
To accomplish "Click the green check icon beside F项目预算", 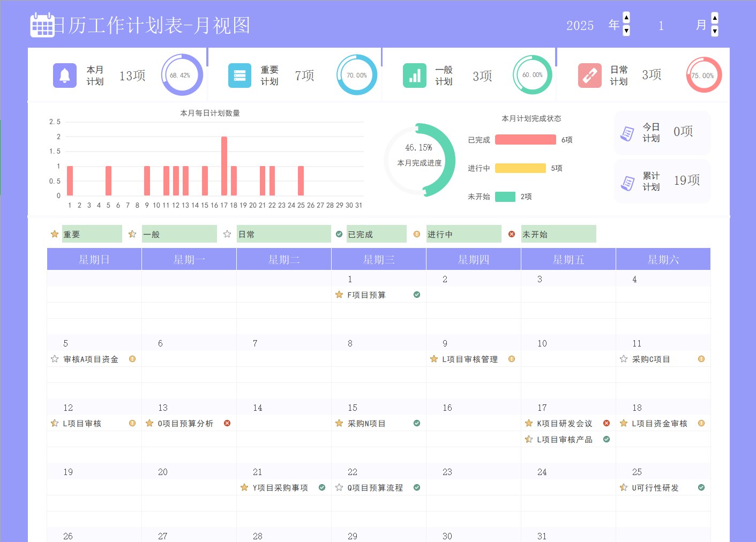I will (416, 295).
